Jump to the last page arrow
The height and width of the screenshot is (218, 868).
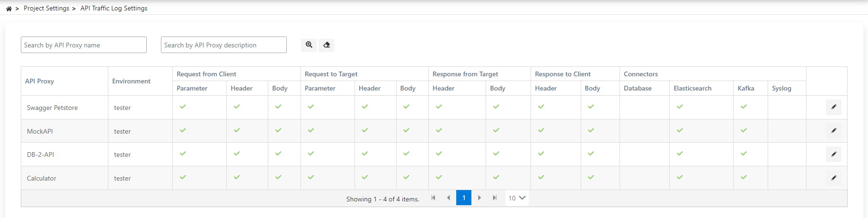click(495, 198)
